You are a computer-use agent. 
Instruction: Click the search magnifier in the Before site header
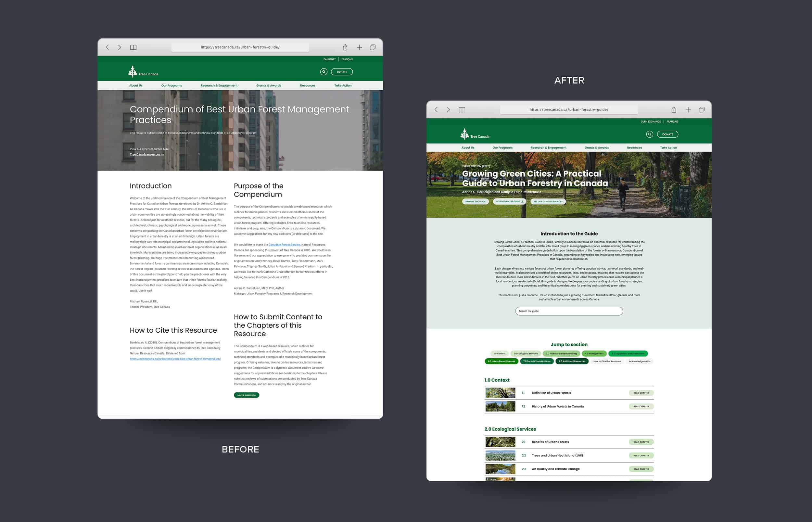[324, 72]
